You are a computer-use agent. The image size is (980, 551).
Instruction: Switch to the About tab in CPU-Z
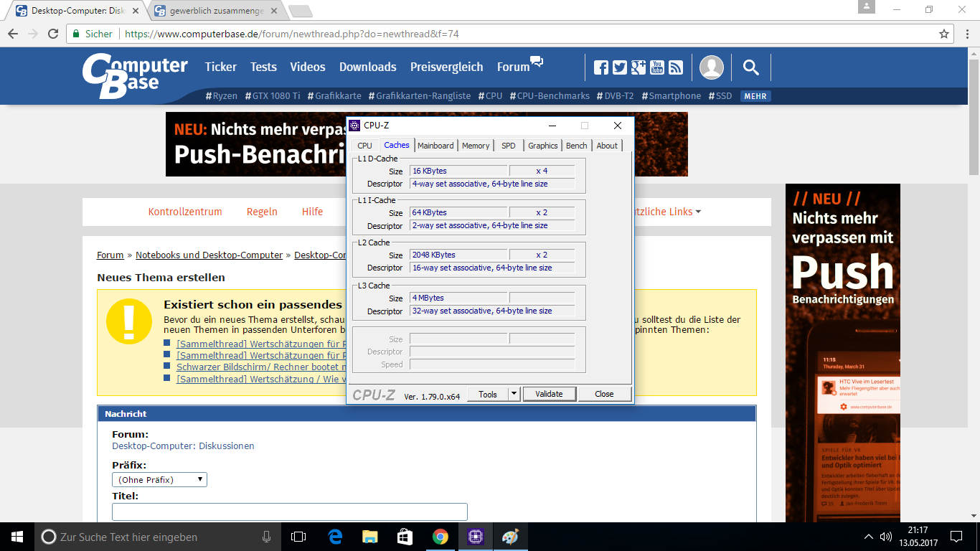coord(607,146)
